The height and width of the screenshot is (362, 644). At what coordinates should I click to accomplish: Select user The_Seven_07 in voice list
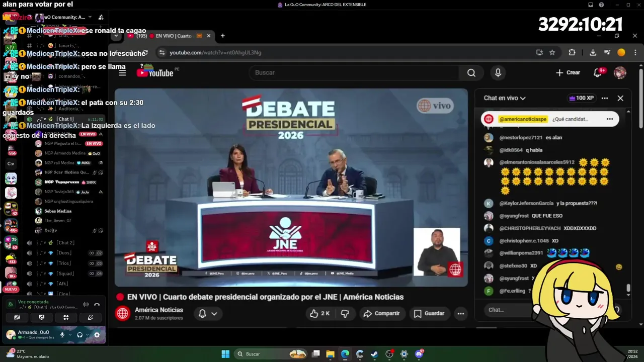58,221
